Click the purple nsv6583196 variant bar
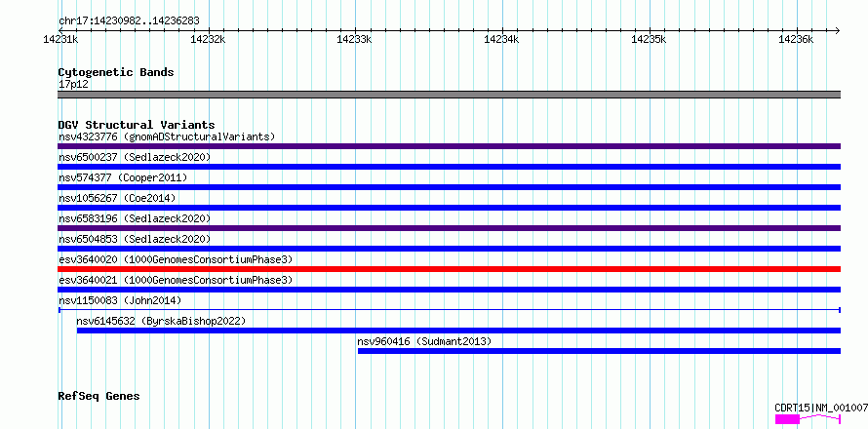The width and height of the screenshot is (868, 429). click(449, 228)
